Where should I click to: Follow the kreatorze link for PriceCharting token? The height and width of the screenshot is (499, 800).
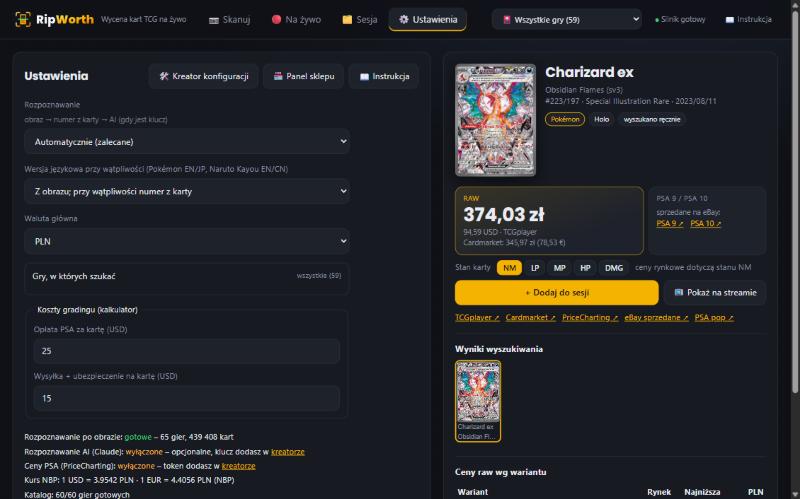pos(238,466)
